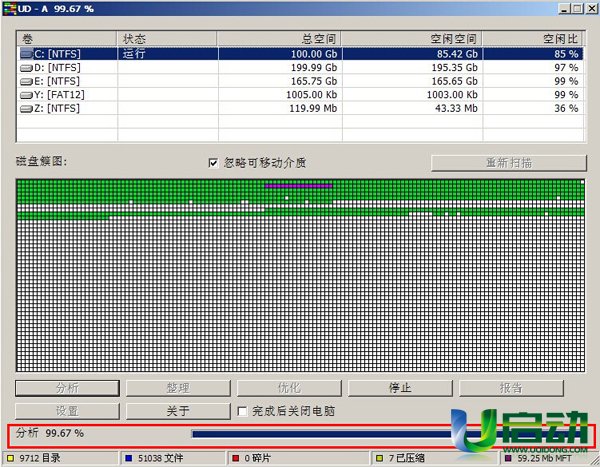
Task: Click the drive icon for Z: [NTFS]
Action: click(26, 109)
